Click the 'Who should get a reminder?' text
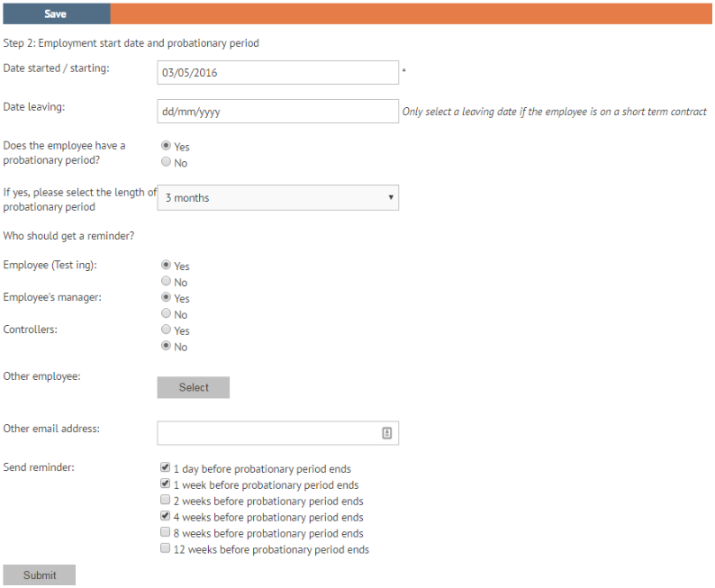The height and width of the screenshot is (588, 715). 68,236
